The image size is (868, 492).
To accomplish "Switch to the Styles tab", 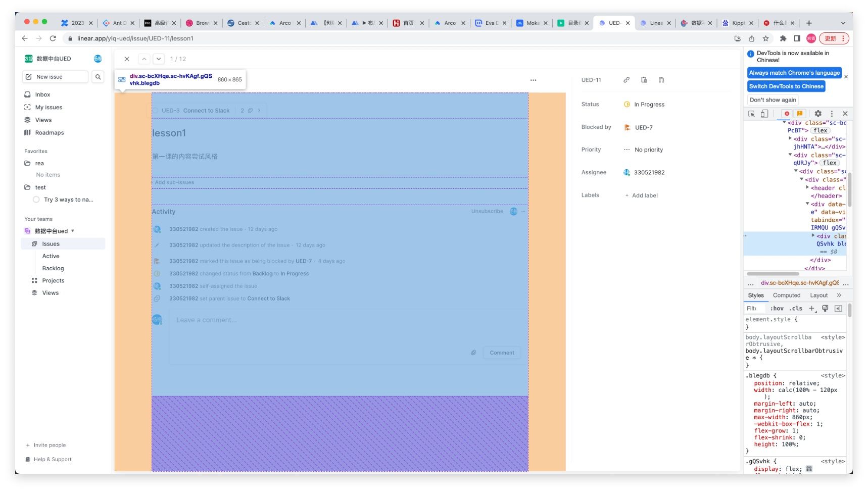I will click(x=756, y=295).
